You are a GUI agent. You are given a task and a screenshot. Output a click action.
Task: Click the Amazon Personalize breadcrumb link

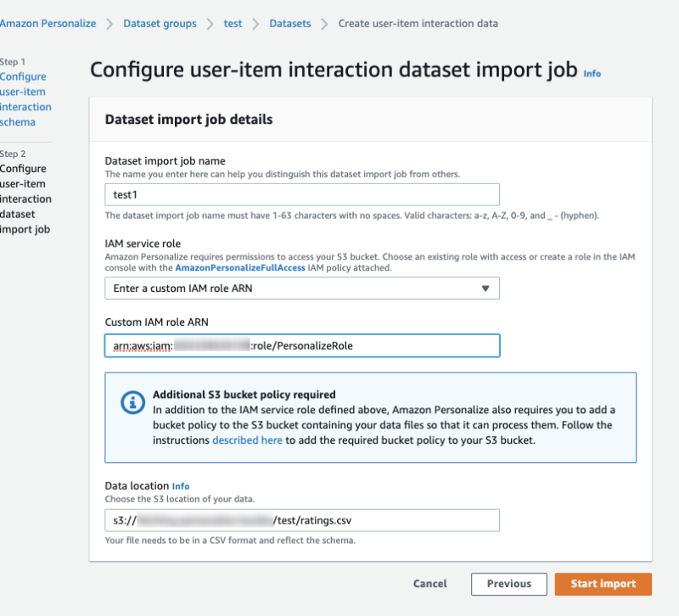48,23
